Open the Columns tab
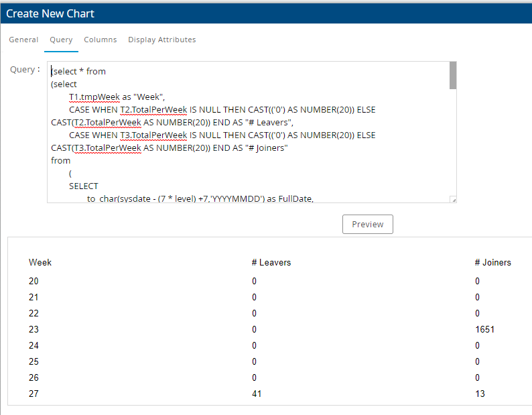The image size is (532, 415). 100,40
